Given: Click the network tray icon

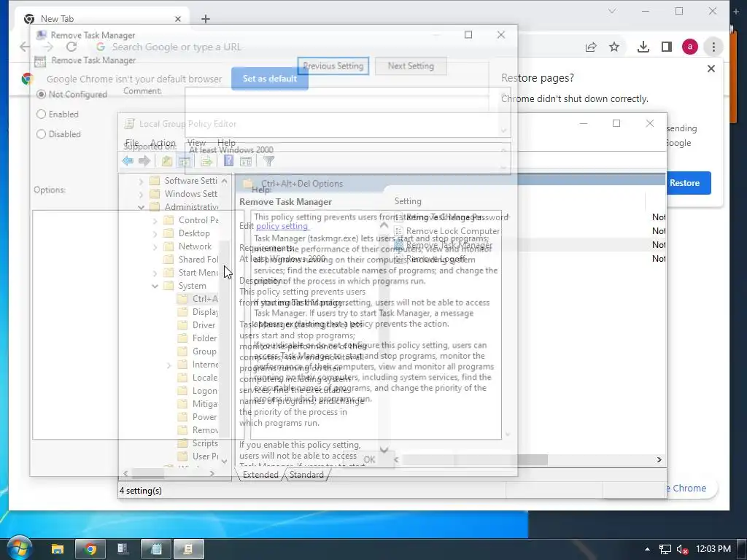Looking at the screenshot, I should [665, 549].
